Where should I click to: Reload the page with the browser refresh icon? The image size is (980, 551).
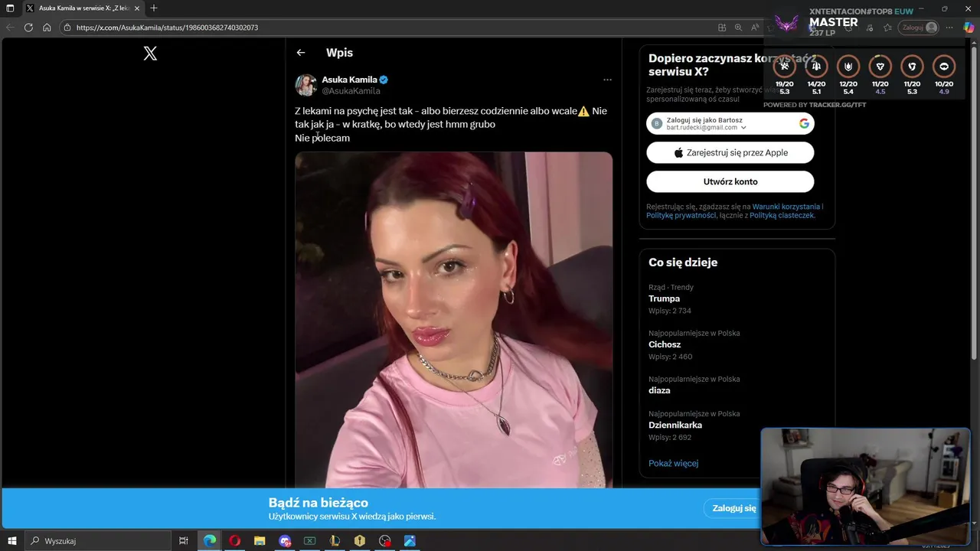pyautogui.click(x=28, y=27)
